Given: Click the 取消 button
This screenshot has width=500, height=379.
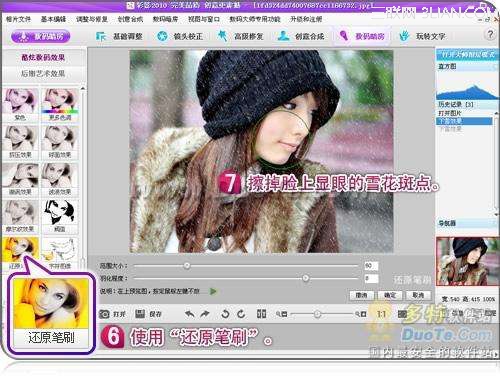Looking at the screenshot, I should 418,295.
